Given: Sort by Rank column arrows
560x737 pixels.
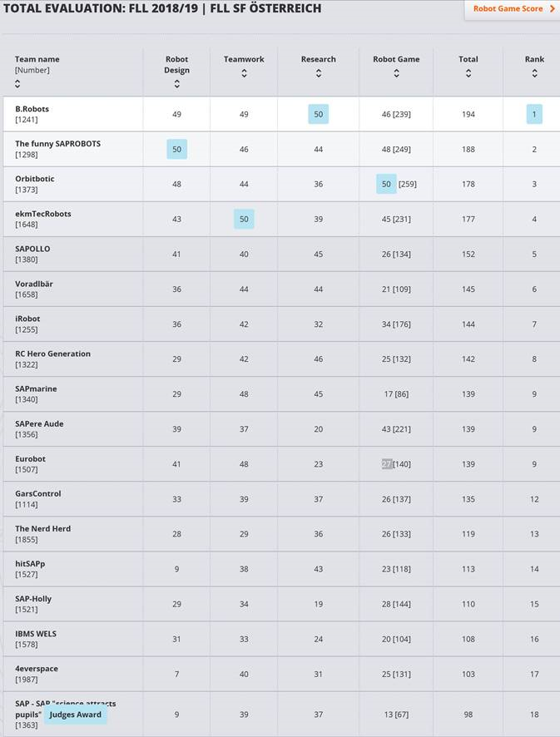Looking at the screenshot, I should click(x=534, y=73).
